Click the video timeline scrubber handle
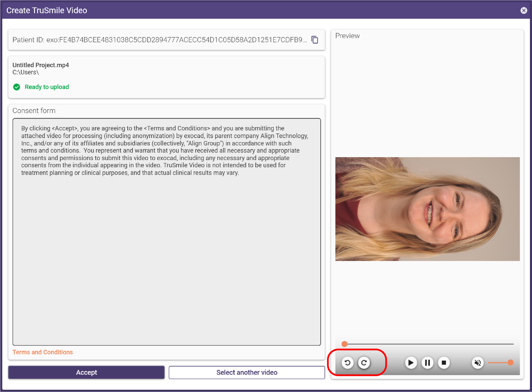532x392 pixels. pyautogui.click(x=344, y=344)
